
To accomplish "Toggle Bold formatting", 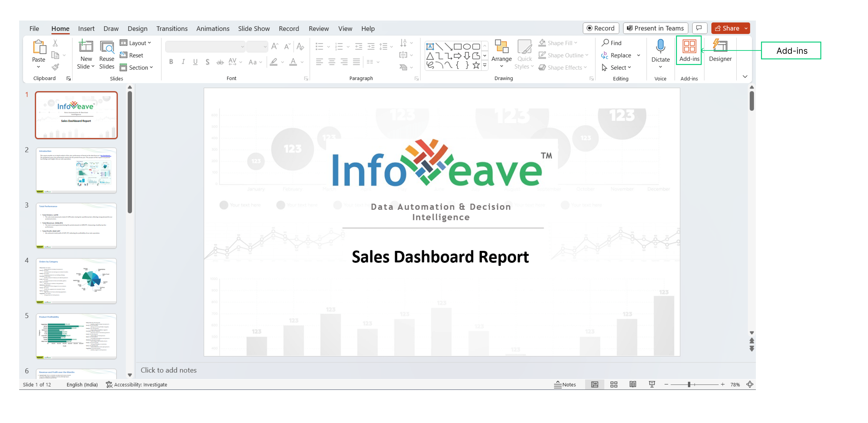I will click(x=171, y=62).
